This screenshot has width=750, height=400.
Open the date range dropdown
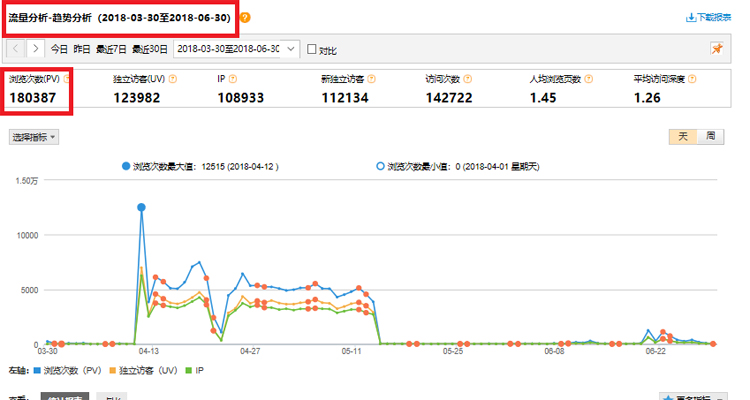point(291,49)
